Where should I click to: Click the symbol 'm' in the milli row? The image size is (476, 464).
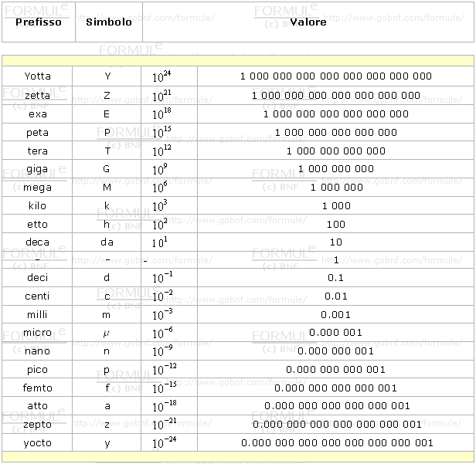coord(107,315)
